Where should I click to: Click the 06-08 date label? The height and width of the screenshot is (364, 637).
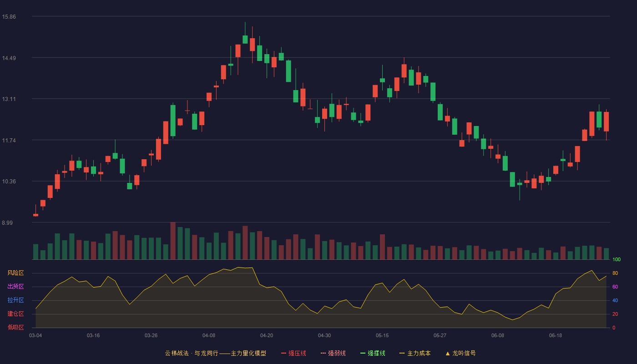(498, 335)
